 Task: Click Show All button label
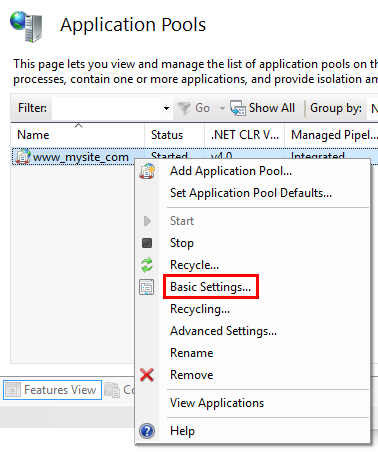(x=272, y=108)
